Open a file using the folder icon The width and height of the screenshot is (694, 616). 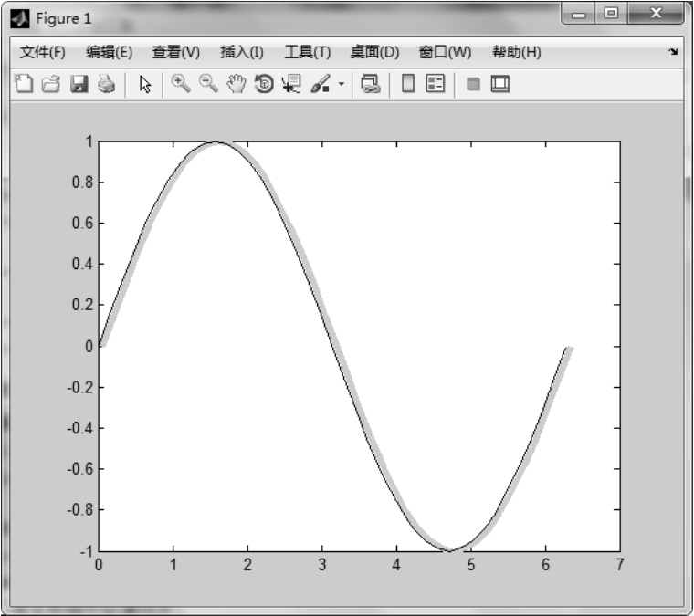[x=51, y=85]
